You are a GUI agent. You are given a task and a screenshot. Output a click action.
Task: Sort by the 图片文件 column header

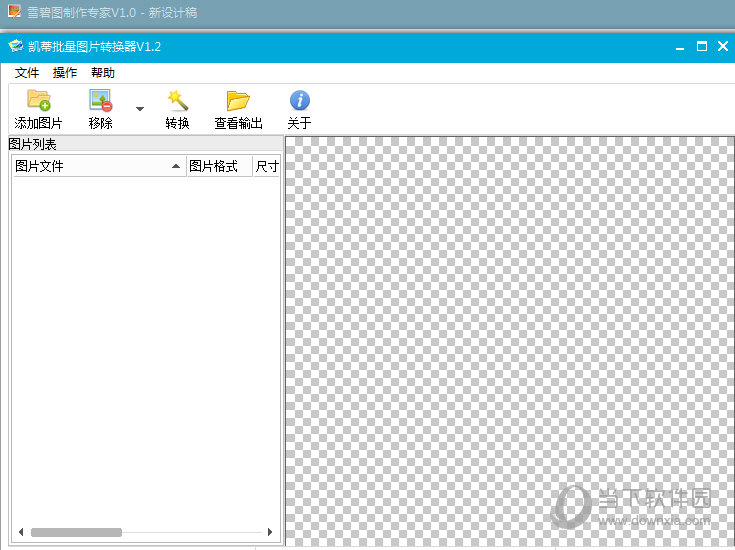[x=98, y=166]
